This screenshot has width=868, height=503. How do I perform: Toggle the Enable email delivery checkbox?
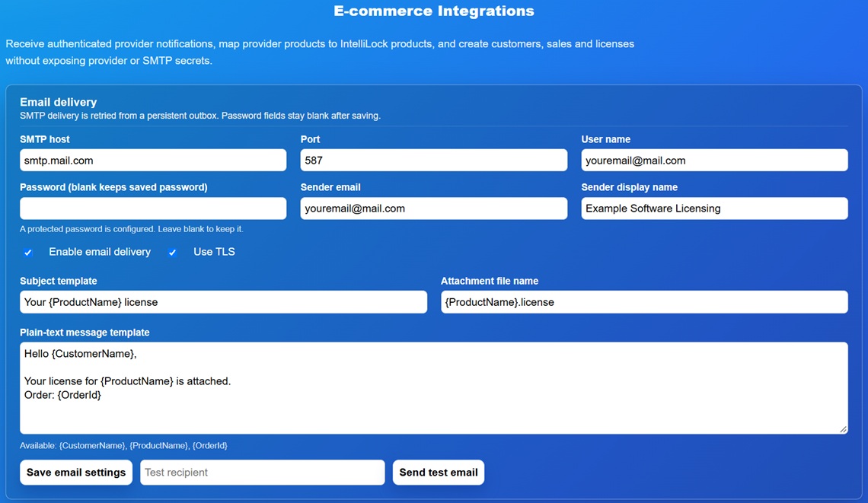click(27, 253)
